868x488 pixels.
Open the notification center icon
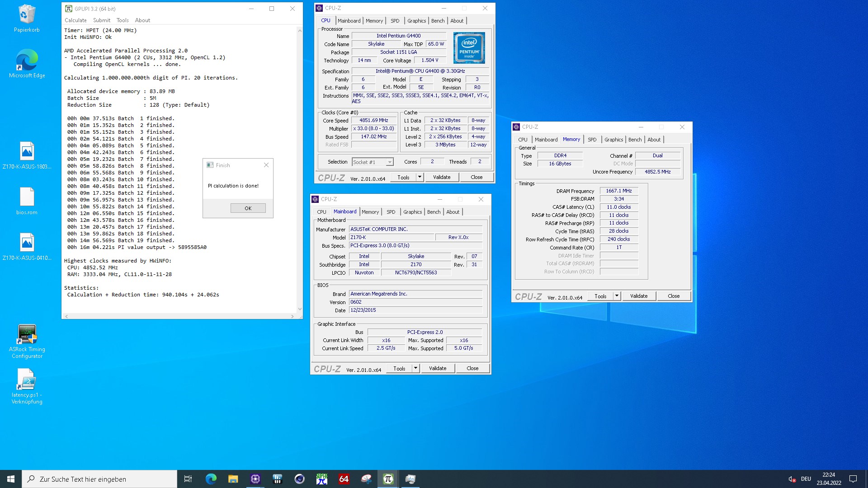853,479
